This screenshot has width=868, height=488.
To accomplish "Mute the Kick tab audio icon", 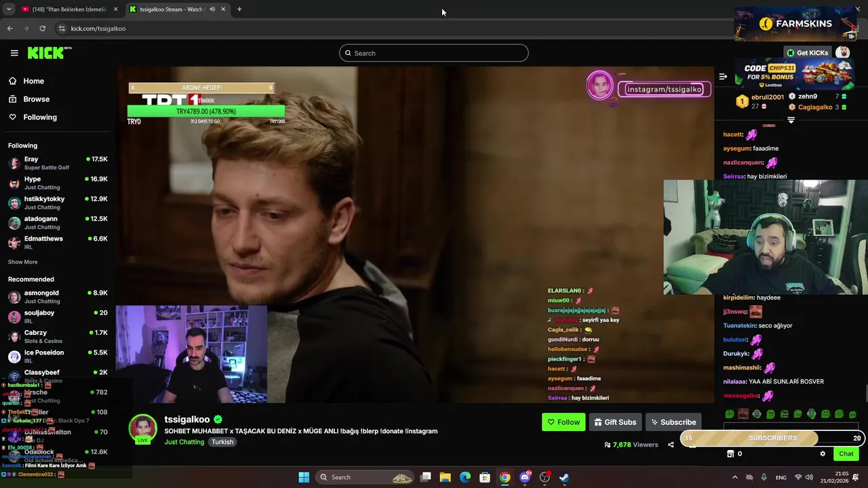I will point(212,9).
